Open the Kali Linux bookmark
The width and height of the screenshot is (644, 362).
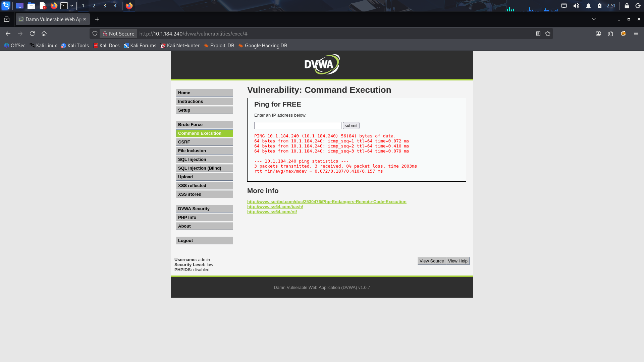43,46
